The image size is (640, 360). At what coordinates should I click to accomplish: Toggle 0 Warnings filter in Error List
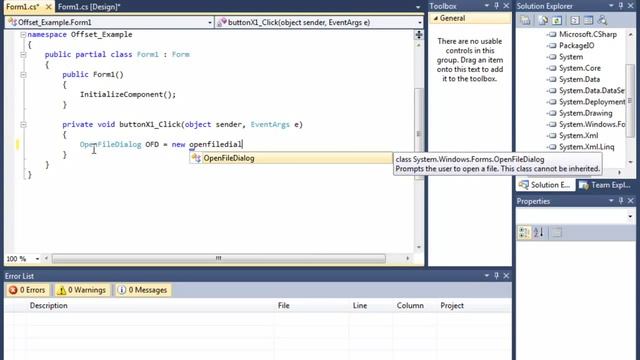coord(82,290)
